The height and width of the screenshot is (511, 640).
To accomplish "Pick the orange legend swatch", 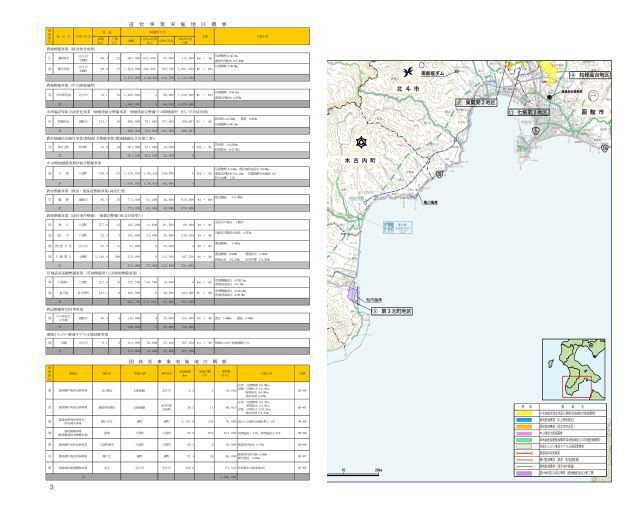I will pyautogui.click(x=524, y=427).
